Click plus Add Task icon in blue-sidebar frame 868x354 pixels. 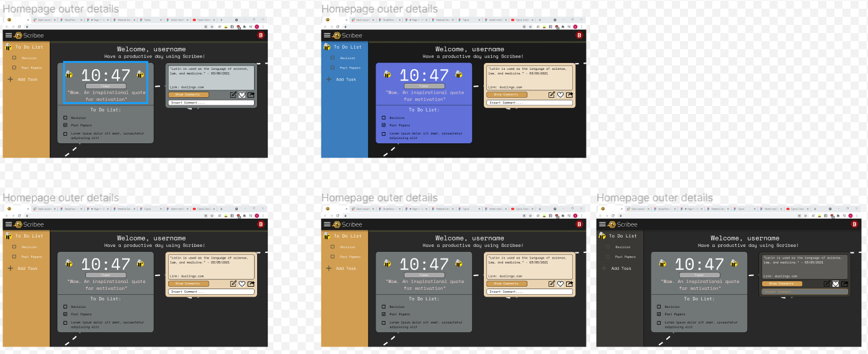point(329,79)
